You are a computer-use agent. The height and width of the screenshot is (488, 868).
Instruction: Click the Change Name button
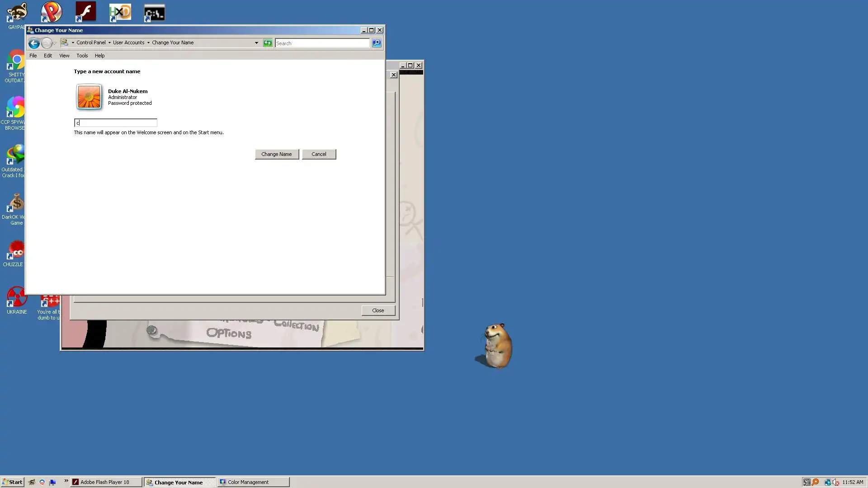pyautogui.click(x=277, y=154)
